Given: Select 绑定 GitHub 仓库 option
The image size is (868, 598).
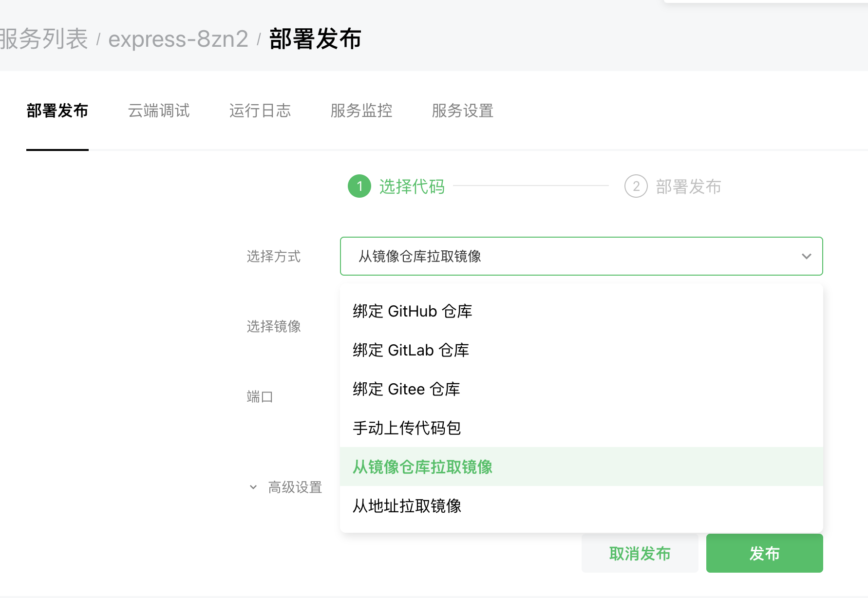Looking at the screenshot, I should tap(581, 311).
